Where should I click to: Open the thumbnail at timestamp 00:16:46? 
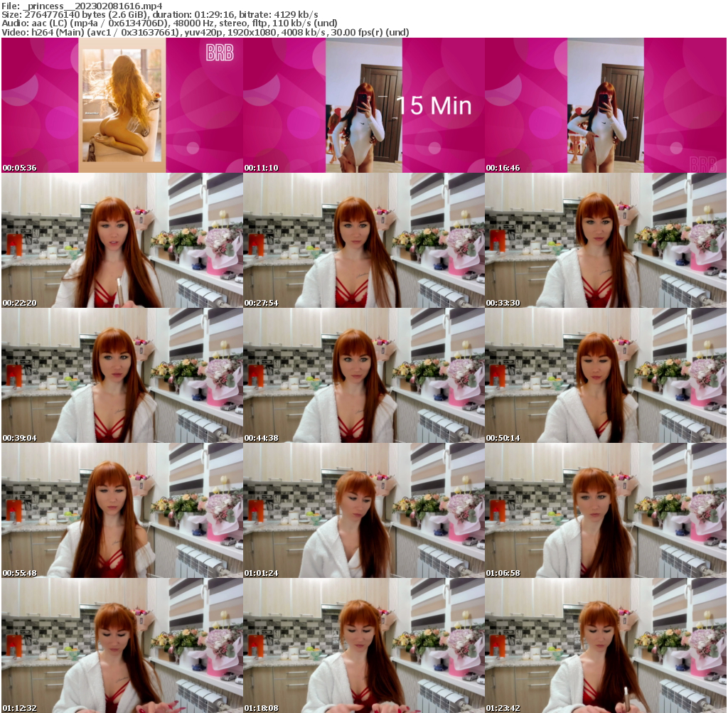click(x=605, y=104)
